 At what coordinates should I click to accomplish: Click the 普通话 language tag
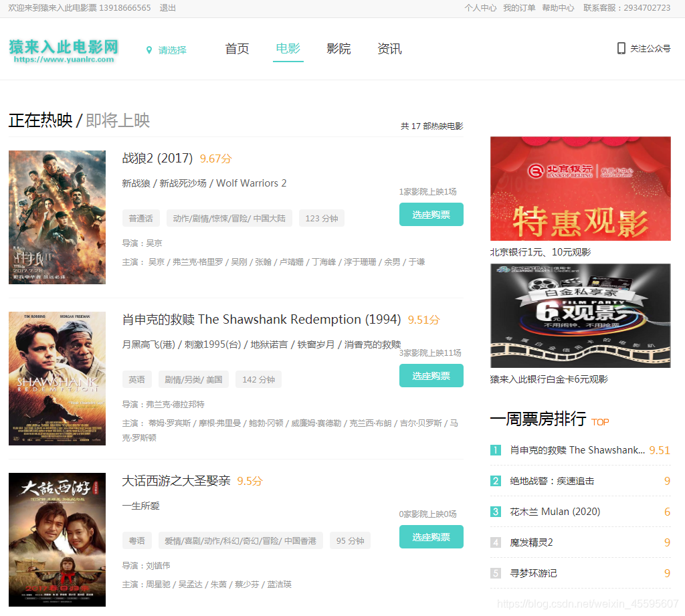pyautogui.click(x=140, y=219)
